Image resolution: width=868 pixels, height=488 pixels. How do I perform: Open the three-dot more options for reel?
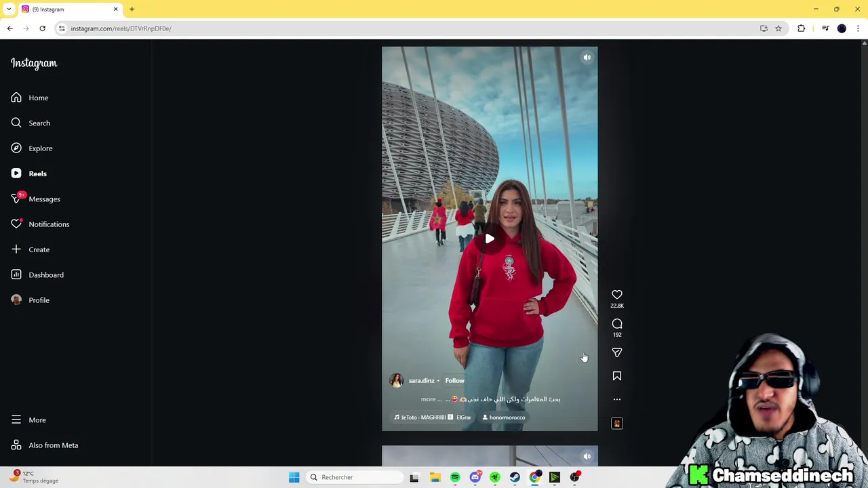tap(617, 399)
